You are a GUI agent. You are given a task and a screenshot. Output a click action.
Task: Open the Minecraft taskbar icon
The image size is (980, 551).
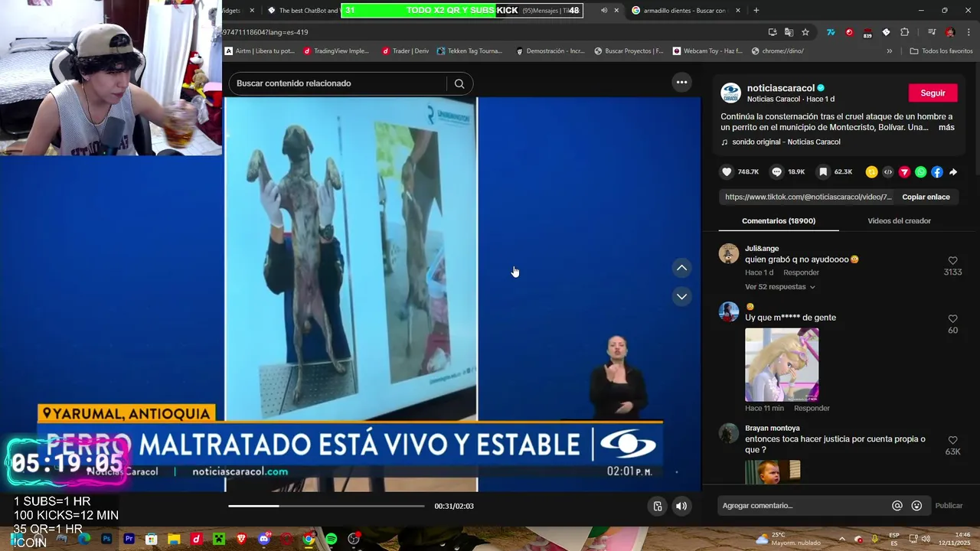219,539
